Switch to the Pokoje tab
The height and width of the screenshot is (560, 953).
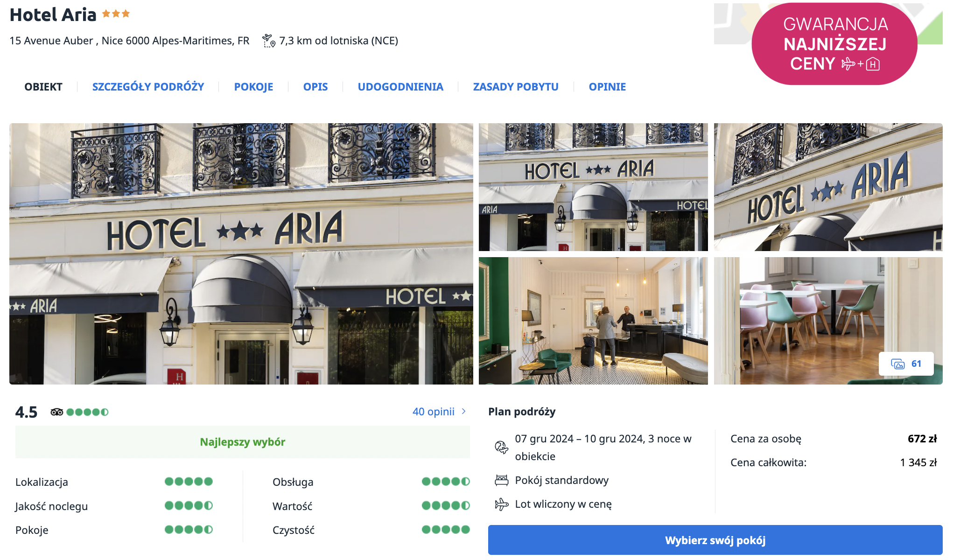tap(253, 87)
